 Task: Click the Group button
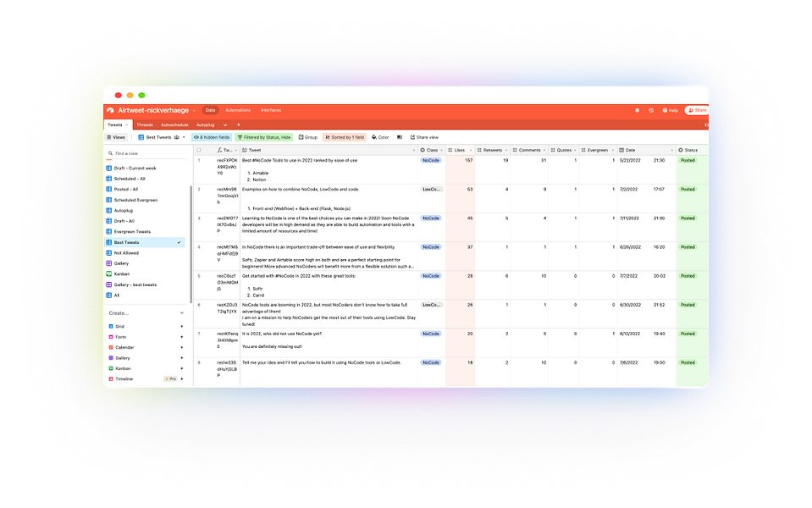pyautogui.click(x=308, y=137)
